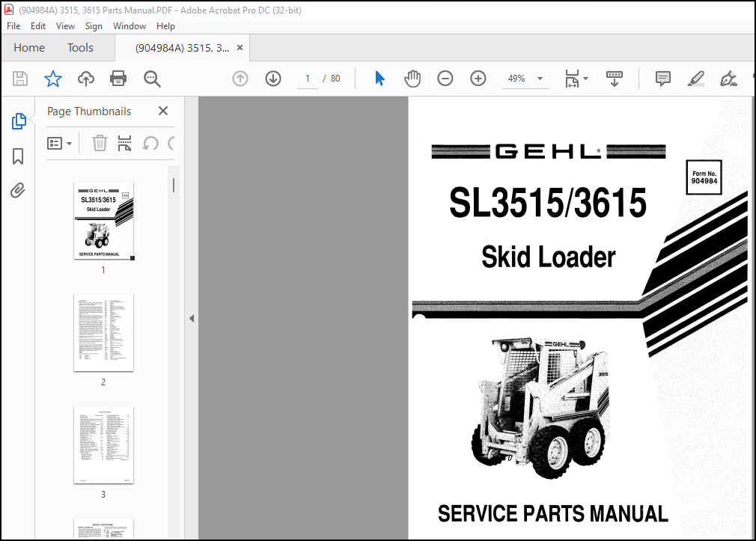Open Page Thumbnails sidebar icon
Screen dimensions: 756x541
coord(18,121)
